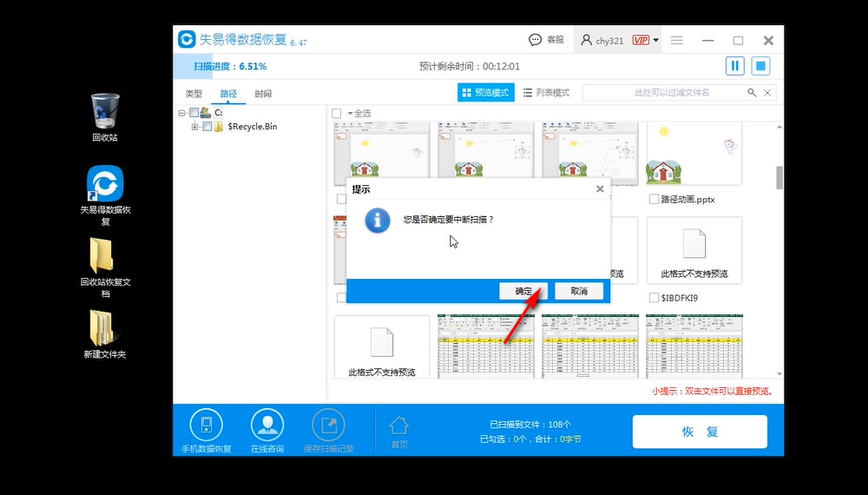Image resolution: width=868 pixels, height=495 pixels.
Task: Open 手机数据恢复 phone recovery
Action: pos(206,431)
